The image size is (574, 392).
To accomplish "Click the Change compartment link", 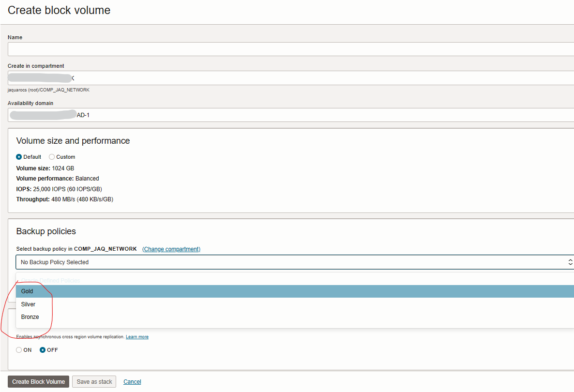I will coord(171,249).
